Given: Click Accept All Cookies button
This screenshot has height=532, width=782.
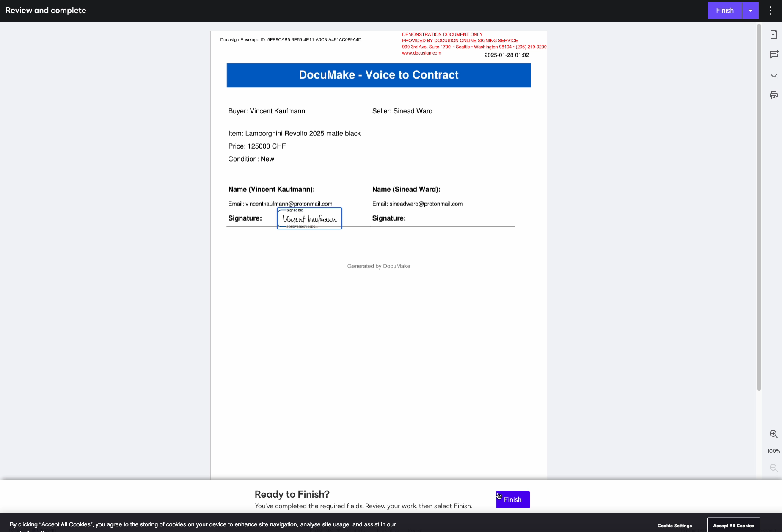Looking at the screenshot, I should pyautogui.click(x=733, y=525).
